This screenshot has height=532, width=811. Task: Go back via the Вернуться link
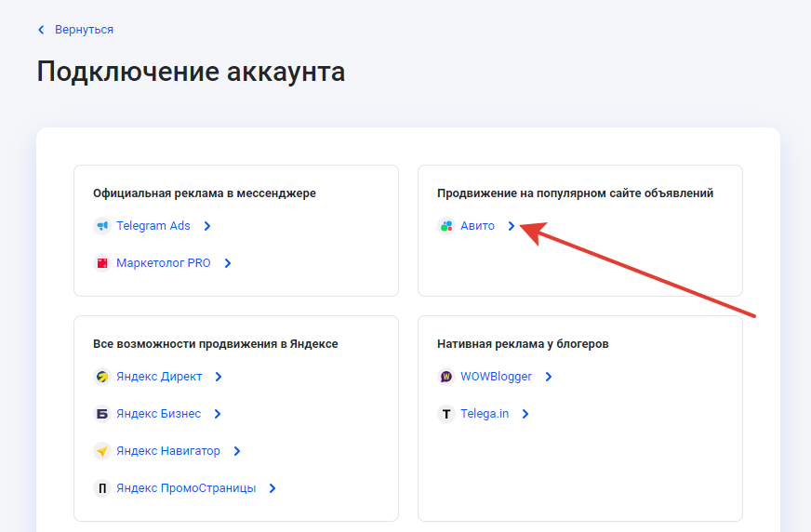click(x=84, y=30)
